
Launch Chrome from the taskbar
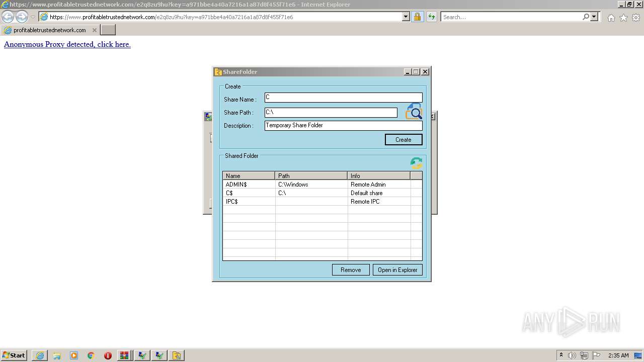pos(91,355)
